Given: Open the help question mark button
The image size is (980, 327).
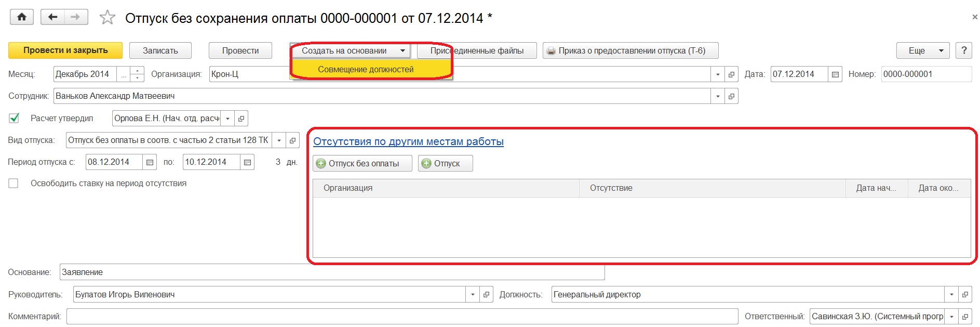Looking at the screenshot, I should (x=964, y=50).
